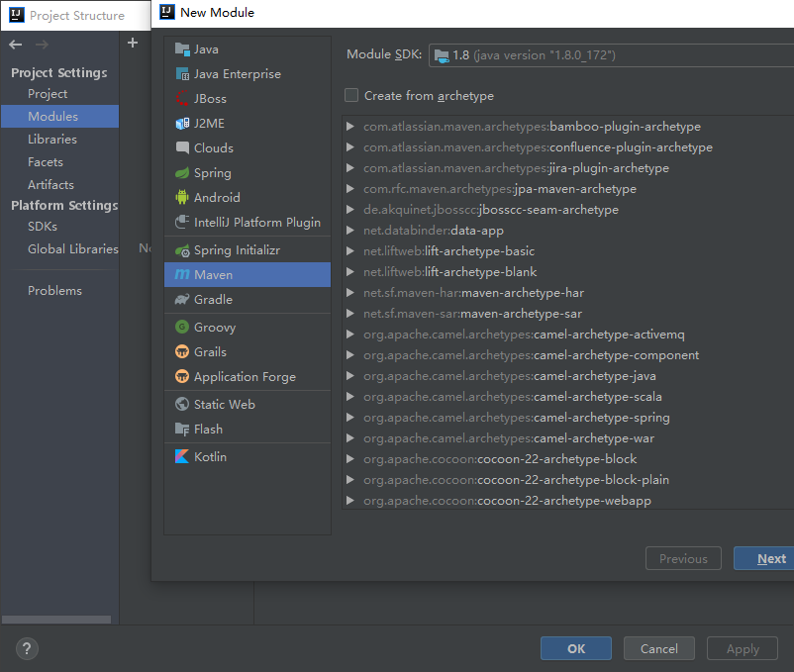This screenshot has width=794, height=672.
Task: Select Modules in Project Settings
Action: (59, 117)
